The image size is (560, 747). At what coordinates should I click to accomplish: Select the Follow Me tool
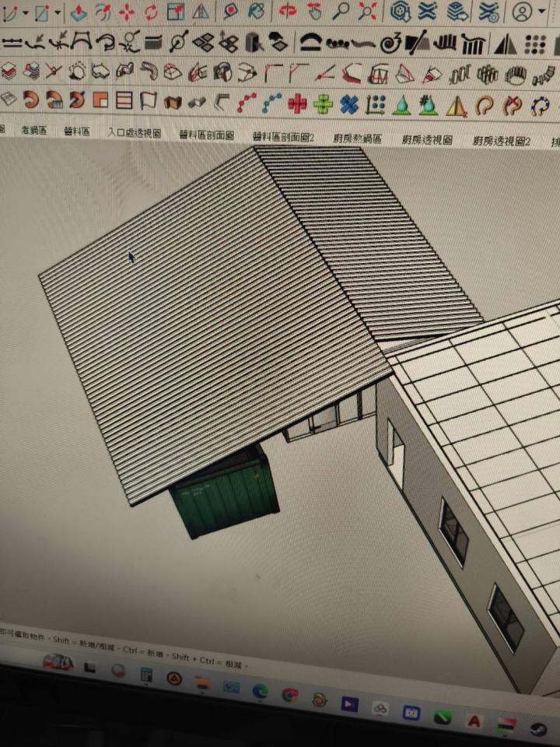click(x=103, y=12)
